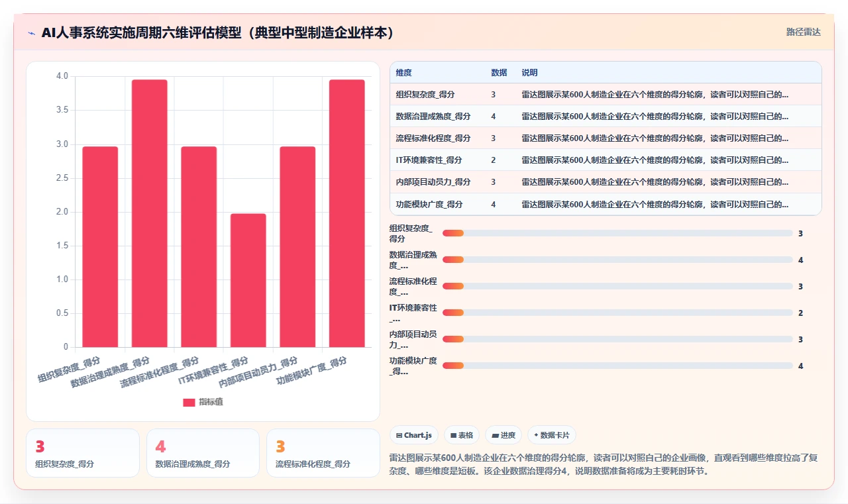Viewport: 848px width, 504px height.
Task: Click the progress bar for 内部项目动员力
Action: [x=617, y=339]
